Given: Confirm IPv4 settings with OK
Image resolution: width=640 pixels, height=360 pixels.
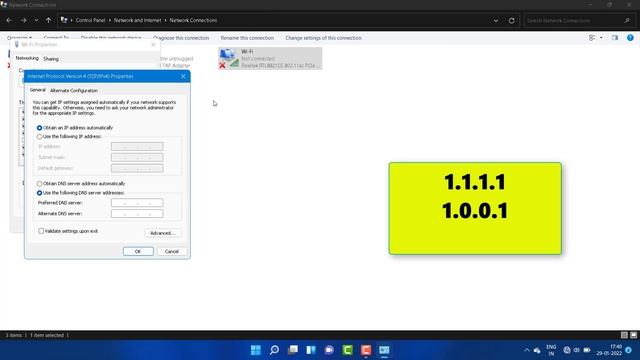Looking at the screenshot, I should coord(138,251).
